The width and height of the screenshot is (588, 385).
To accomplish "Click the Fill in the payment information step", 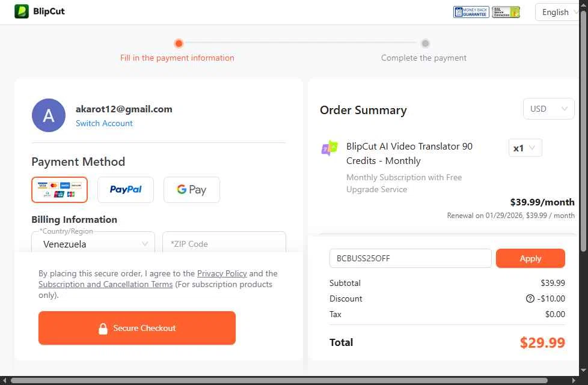I will click(x=177, y=58).
